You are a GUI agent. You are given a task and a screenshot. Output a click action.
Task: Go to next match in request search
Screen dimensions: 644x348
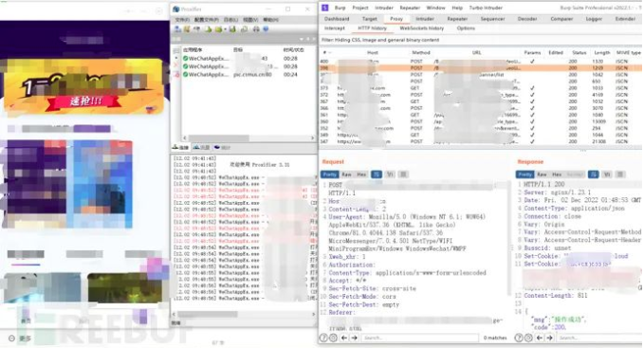[x=355, y=338]
